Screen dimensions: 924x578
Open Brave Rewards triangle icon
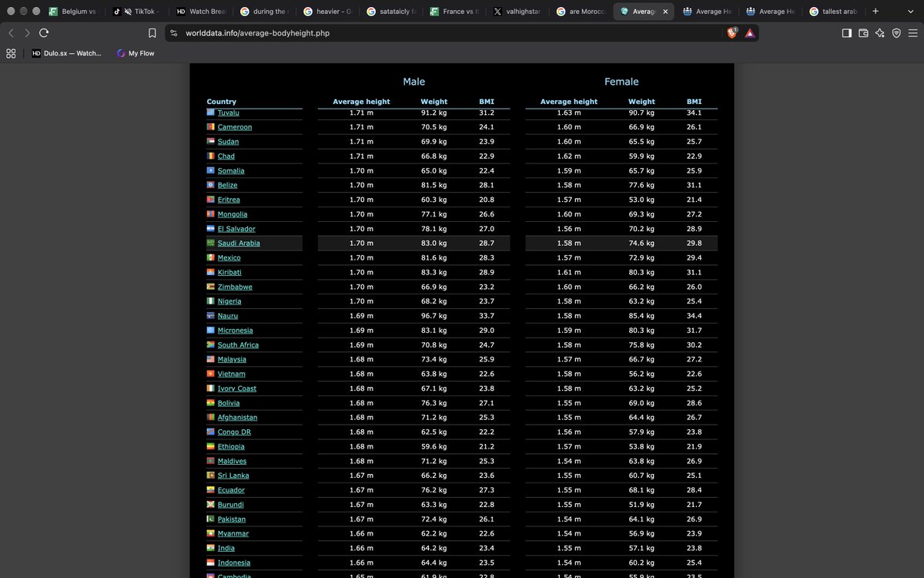click(749, 33)
